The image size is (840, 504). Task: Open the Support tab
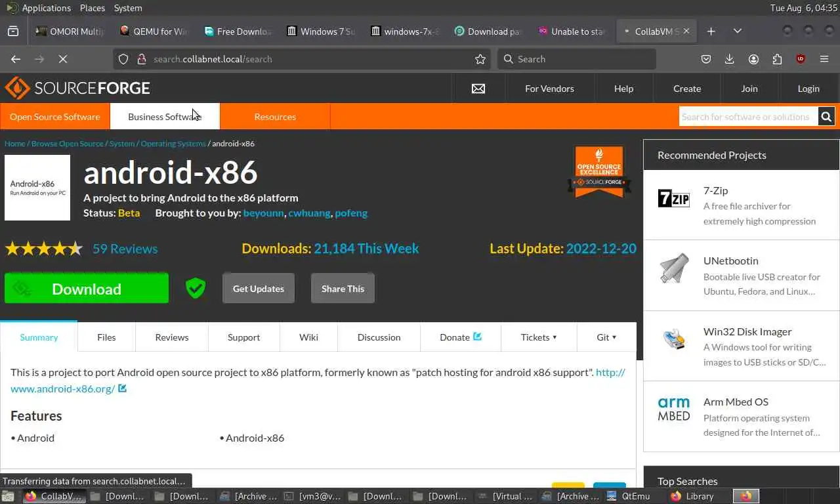coord(244,337)
